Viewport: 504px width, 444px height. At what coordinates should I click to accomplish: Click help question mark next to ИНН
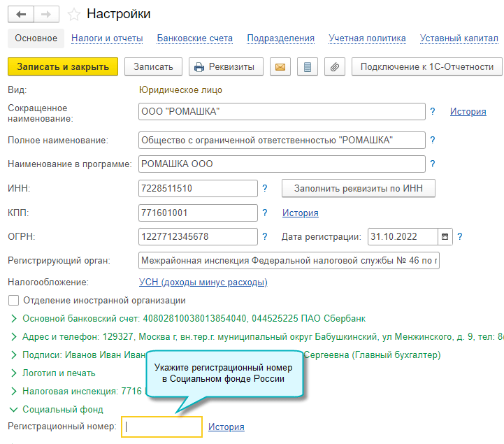click(265, 189)
